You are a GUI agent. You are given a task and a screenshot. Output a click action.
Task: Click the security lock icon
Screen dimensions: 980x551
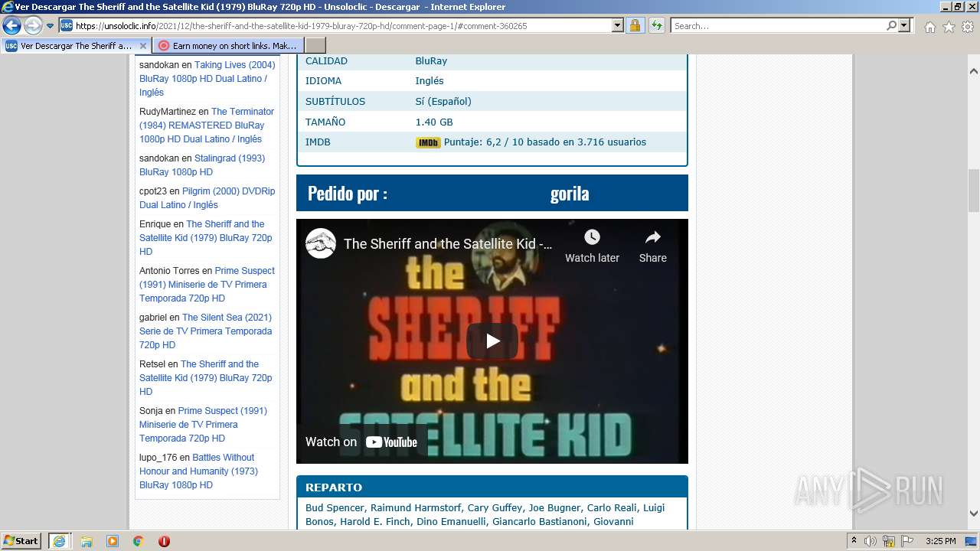635,25
